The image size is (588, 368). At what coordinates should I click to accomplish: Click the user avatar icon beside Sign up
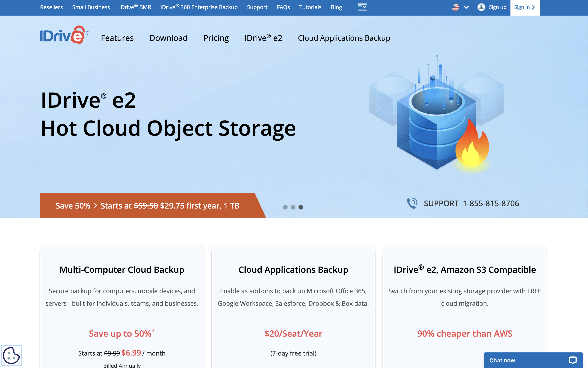pos(481,7)
